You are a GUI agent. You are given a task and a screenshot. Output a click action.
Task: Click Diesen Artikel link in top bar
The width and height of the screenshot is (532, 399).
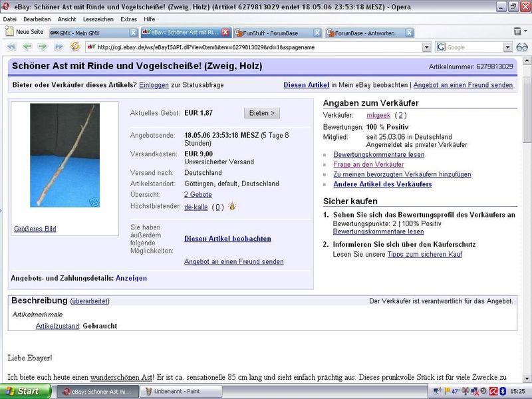pos(307,85)
